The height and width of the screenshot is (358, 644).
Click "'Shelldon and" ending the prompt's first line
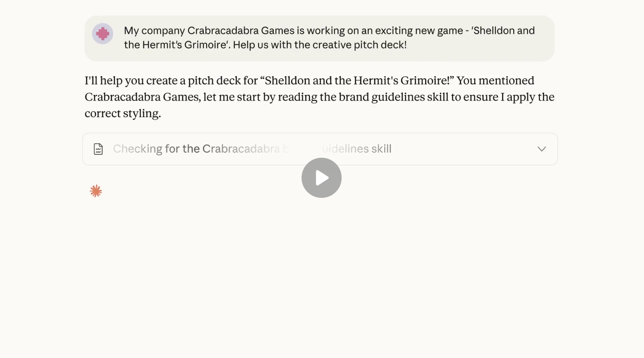(503, 31)
